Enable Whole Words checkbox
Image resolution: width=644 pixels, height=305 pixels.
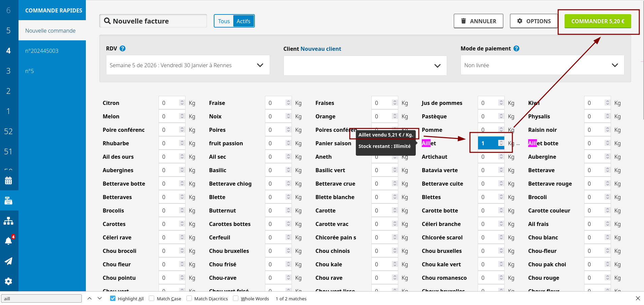[236, 298]
